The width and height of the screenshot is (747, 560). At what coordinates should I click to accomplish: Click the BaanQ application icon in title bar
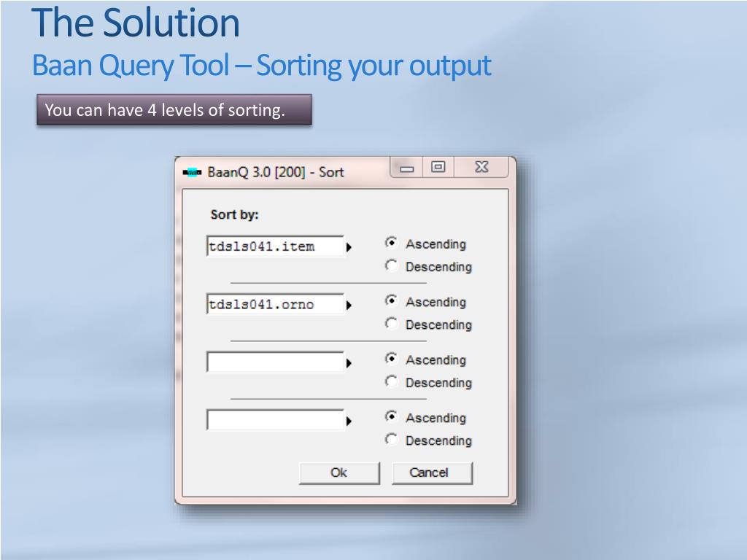pyautogui.click(x=192, y=172)
